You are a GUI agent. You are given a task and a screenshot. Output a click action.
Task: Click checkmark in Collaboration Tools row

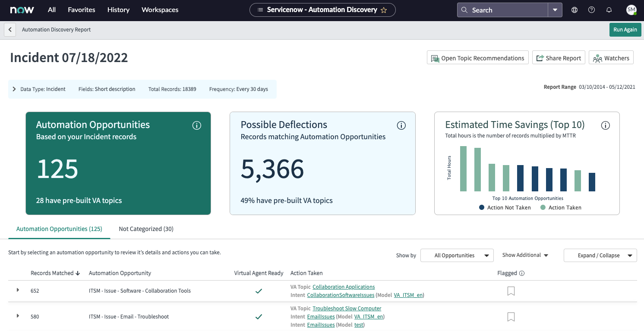[259, 291]
